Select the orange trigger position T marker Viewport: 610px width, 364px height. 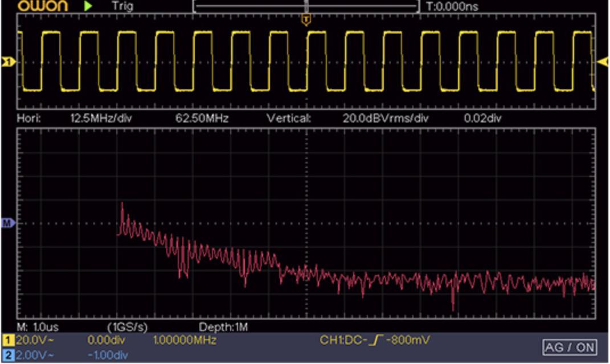pyautogui.click(x=306, y=21)
